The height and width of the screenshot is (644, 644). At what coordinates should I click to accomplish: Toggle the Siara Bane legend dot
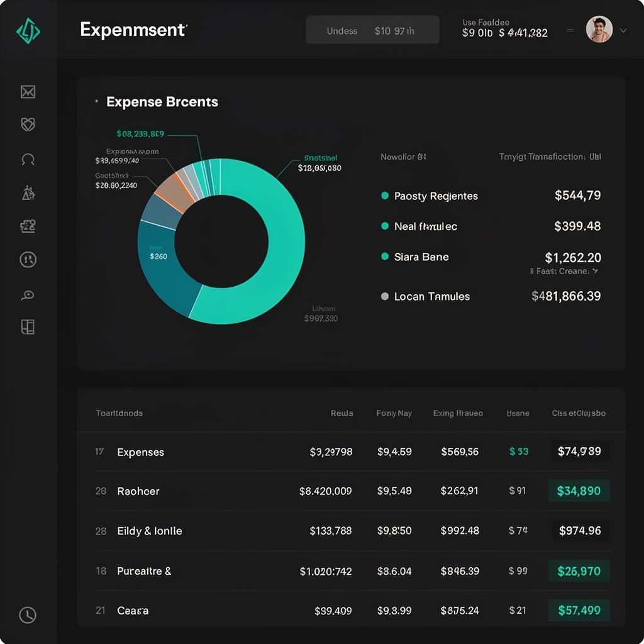click(x=385, y=257)
